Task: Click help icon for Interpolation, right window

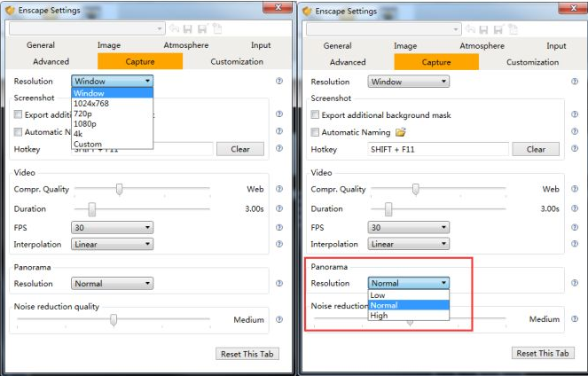Action: (575, 244)
